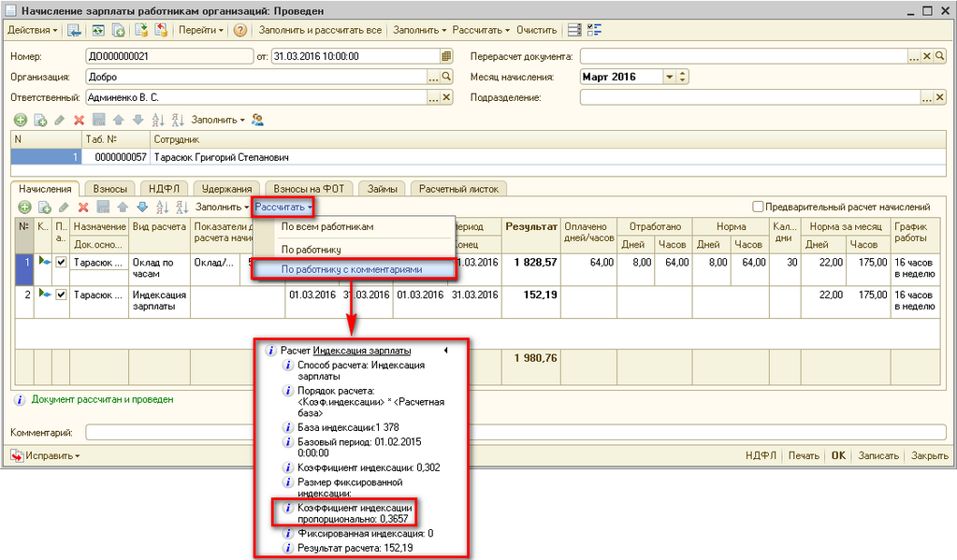This screenshot has width=957, height=560.
Task: Click the find-in-list icon after Действия
Action: pos(74,30)
